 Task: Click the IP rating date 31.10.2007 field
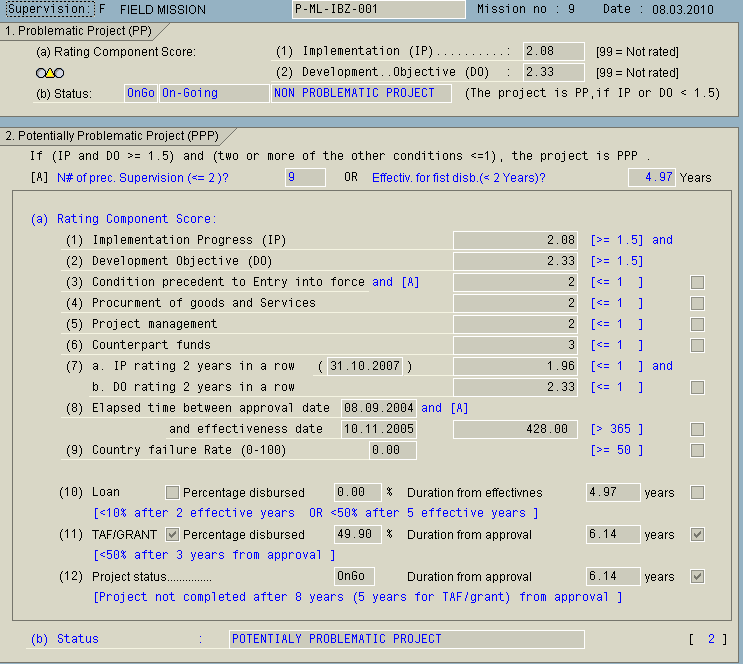[364, 366]
